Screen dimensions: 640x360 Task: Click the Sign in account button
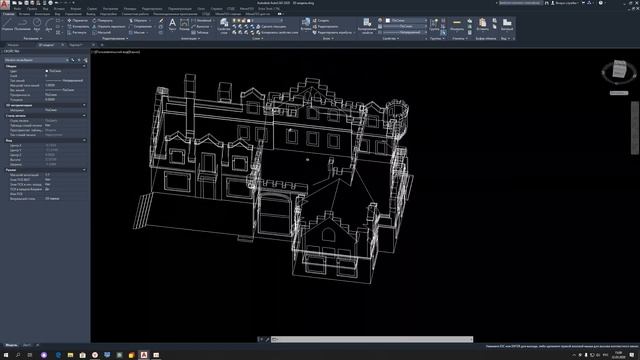coord(564,3)
